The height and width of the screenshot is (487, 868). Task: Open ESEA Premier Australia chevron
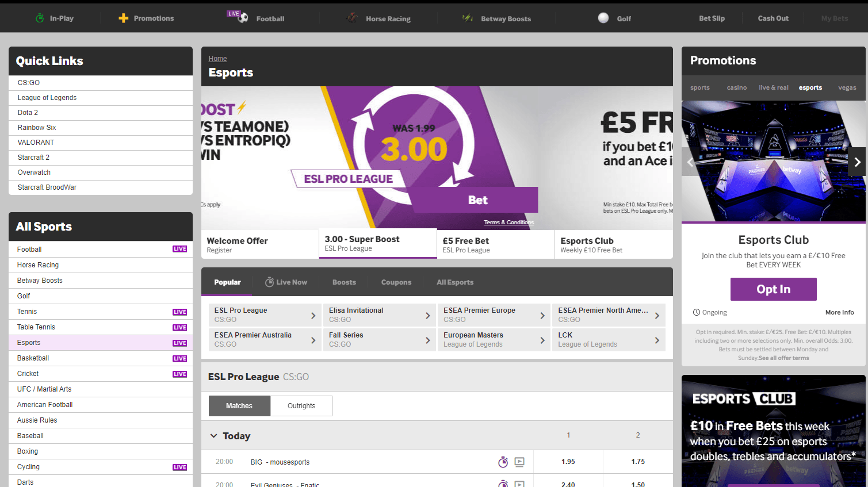click(x=313, y=340)
